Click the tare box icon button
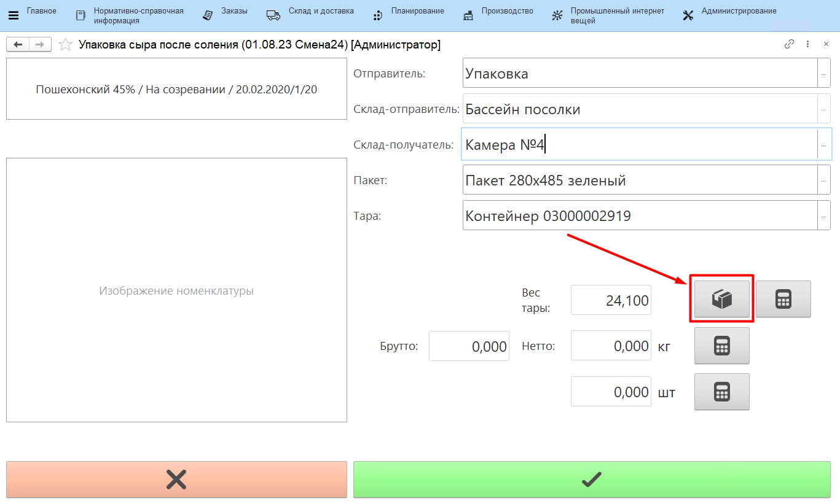840x504 pixels. tap(721, 299)
